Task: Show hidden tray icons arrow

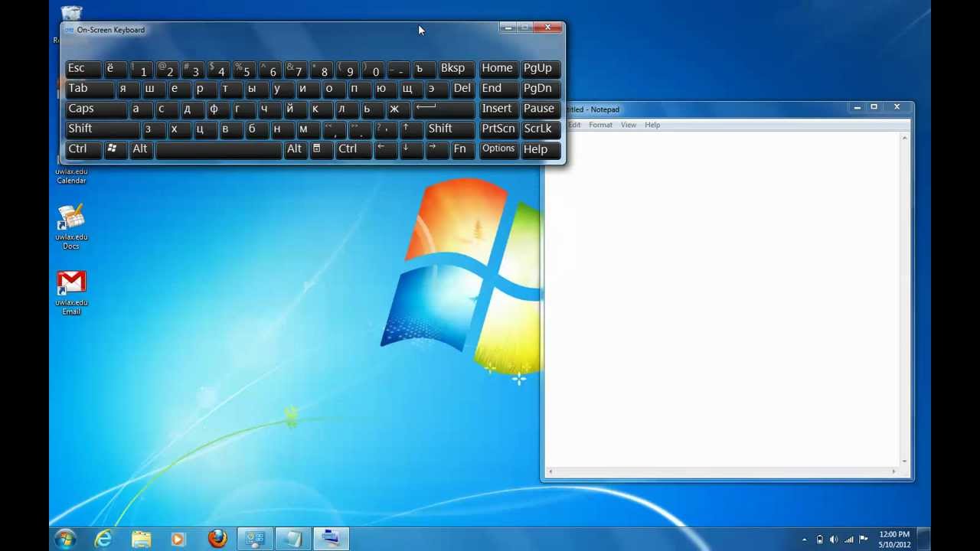Action: tap(804, 540)
